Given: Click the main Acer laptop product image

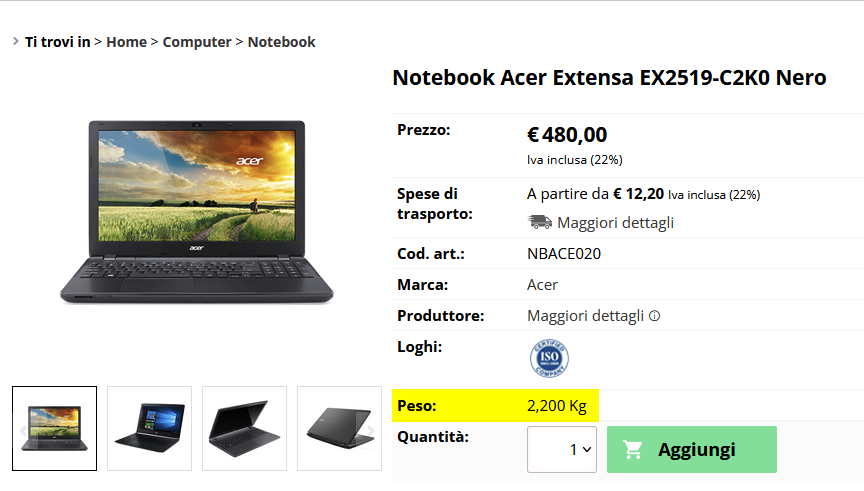Looking at the screenshot, I should pos(197,212).
